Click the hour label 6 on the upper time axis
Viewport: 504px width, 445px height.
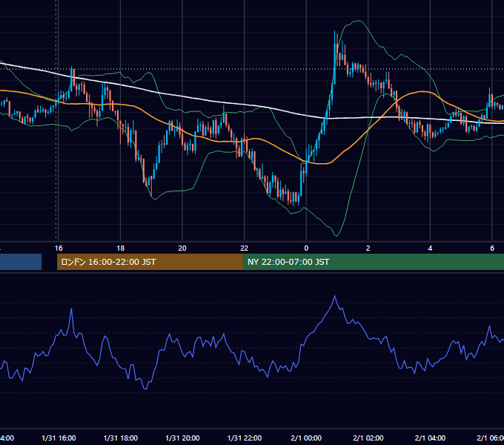[492, 248]
